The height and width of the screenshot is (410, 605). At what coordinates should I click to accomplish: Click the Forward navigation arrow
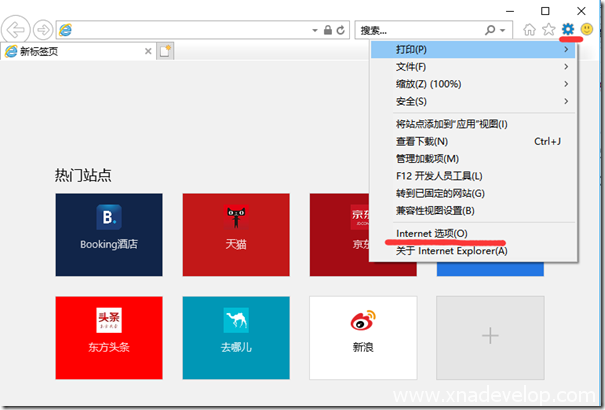click(44, 30)
